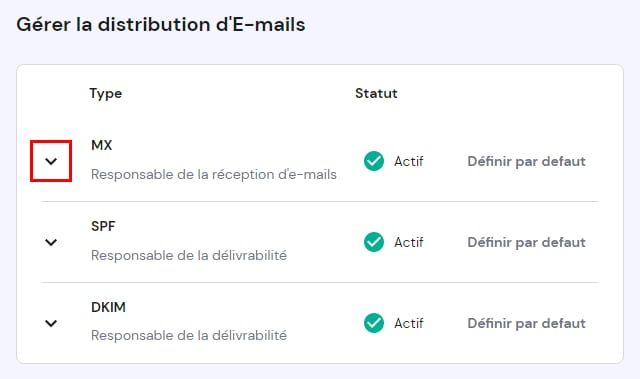Click 'Responsable de la réception d'e-mails' description

[x=214, y=175]
